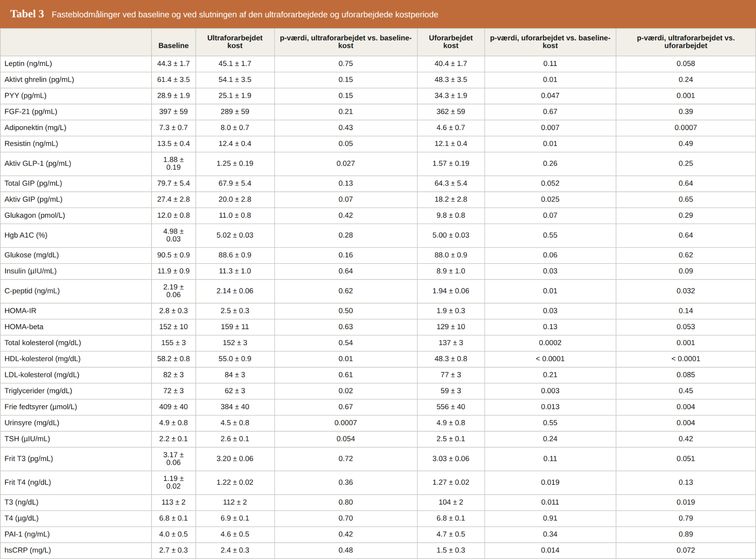756x559 pixels.
Task: Select the Hgb A1C (%) row label
Action: pos(26,235)
